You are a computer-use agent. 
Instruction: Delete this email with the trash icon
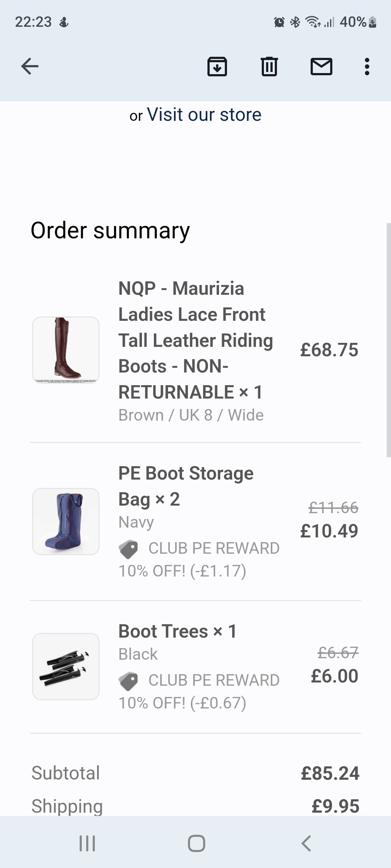pos(269,67)
